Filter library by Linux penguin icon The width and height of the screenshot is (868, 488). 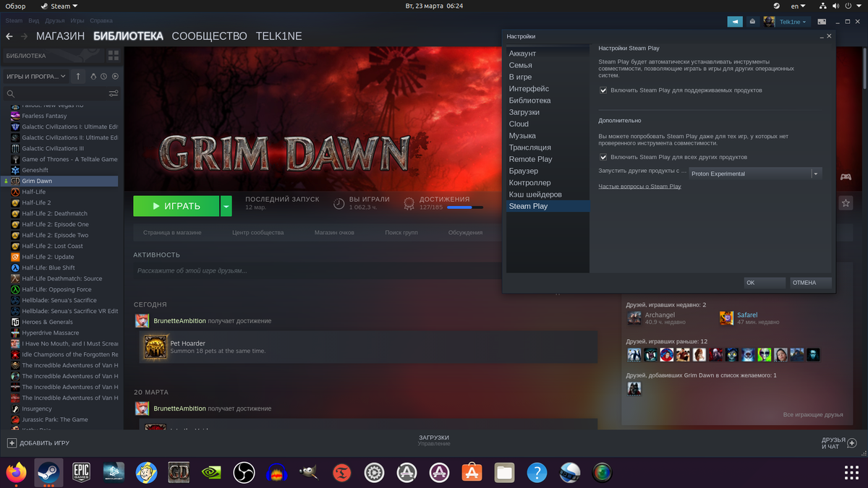pyautogui.click(x=93, y=76)
